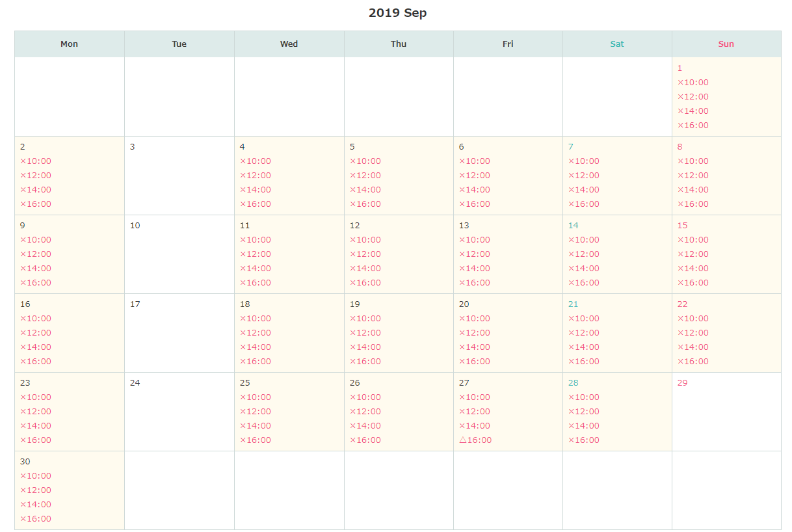Choose the 16:00 slot on September 28
The height and width of the screenshot is (532, 792).
point(584,440)
